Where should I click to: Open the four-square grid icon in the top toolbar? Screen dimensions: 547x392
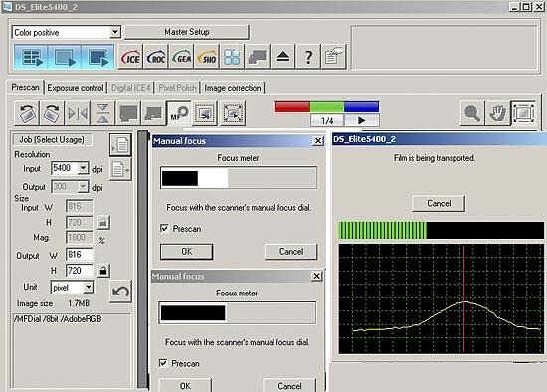tap(233, 57)
